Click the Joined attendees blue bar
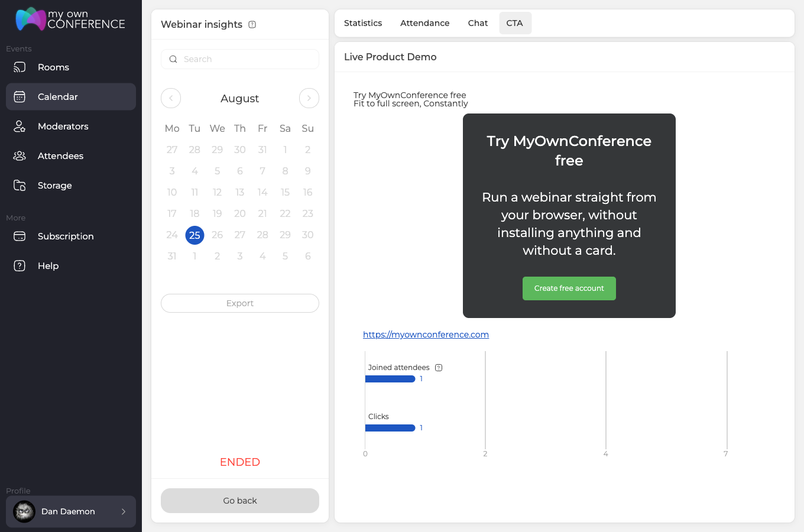Viewport: 804px width, 532px height. coord(390,379)
